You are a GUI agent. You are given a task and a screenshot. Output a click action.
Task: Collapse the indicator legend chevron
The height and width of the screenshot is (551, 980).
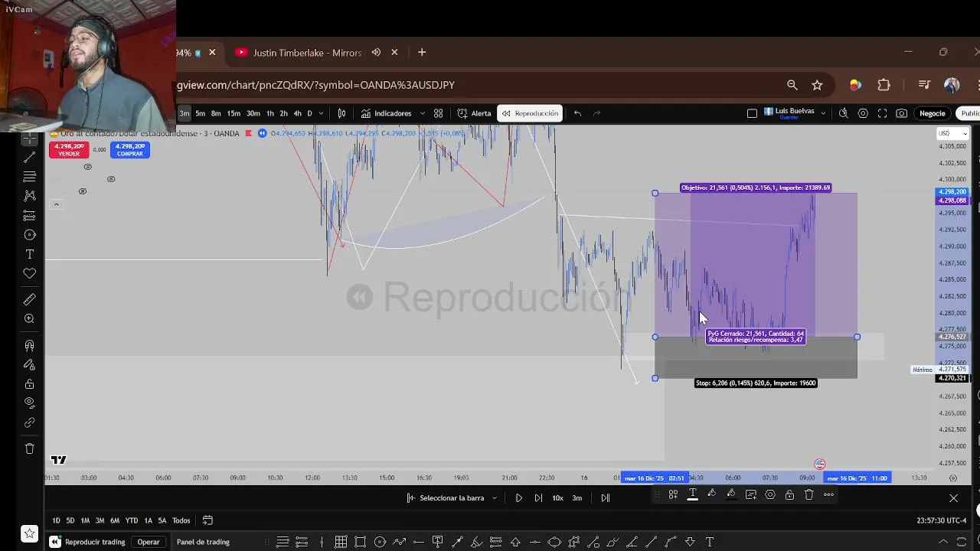pyautogui.click(x=56, y=204)
